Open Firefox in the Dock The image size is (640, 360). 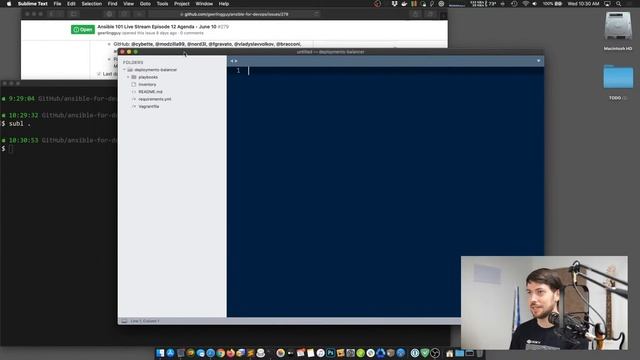click(x=231, y=353)
